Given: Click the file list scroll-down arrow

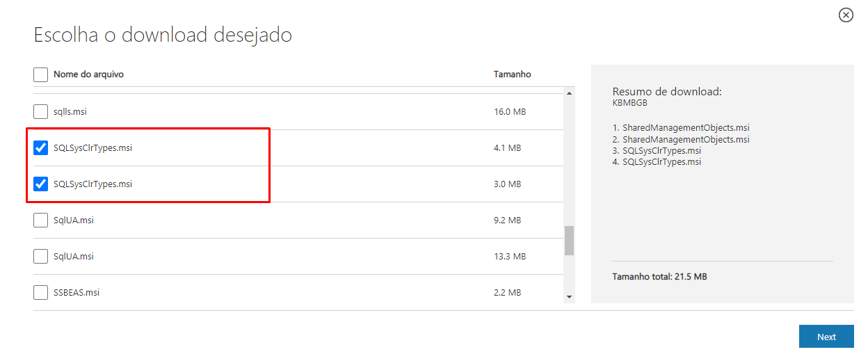Looking at the screenshot, I should pyautogui.click(x=570, y=297).
